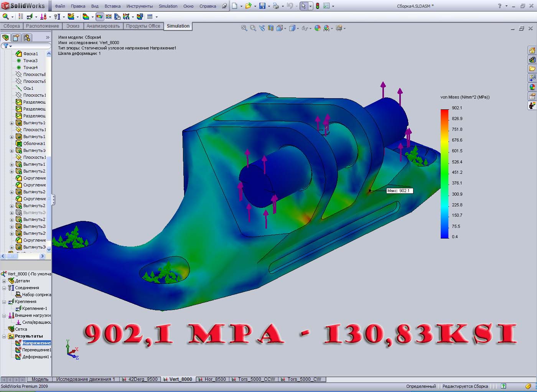
Task: Click Zoom to Fit in view toolbar
Action: click(x=244, y=28)
